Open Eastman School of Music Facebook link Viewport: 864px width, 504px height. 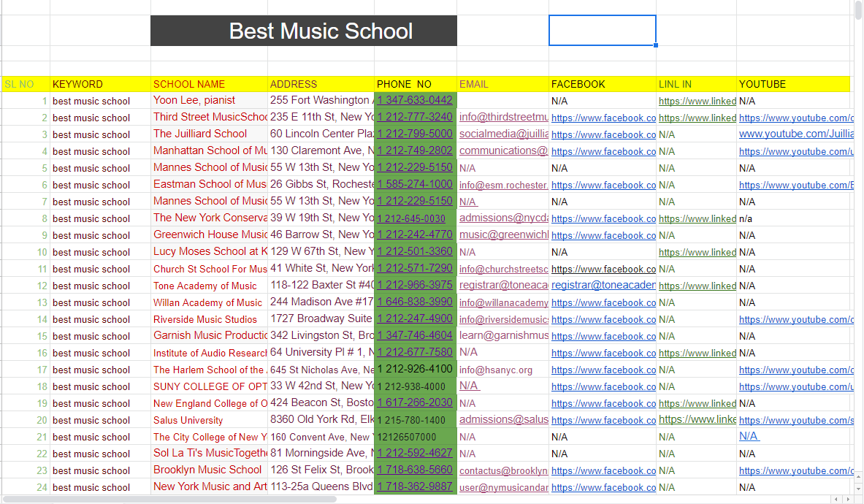(x=603, y=186)
